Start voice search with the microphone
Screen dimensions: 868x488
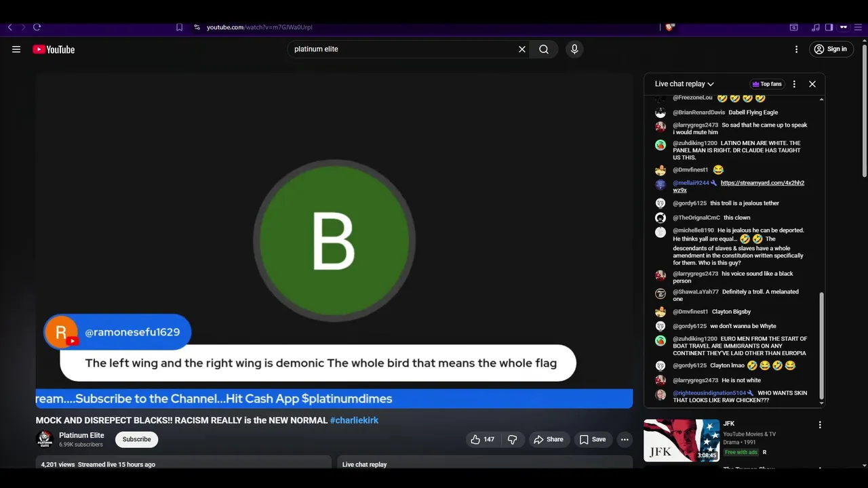pos(574,49)
